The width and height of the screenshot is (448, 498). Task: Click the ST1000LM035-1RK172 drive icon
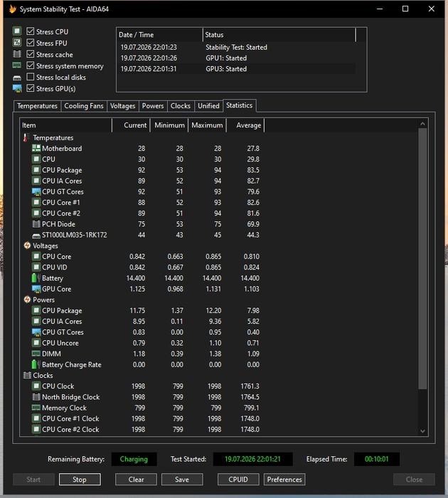point(36,235)
